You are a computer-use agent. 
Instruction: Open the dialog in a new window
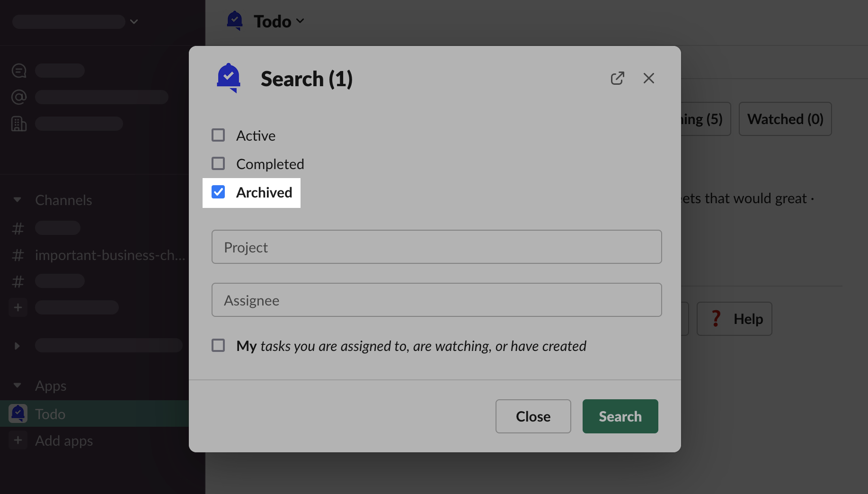tap(617, 78)
